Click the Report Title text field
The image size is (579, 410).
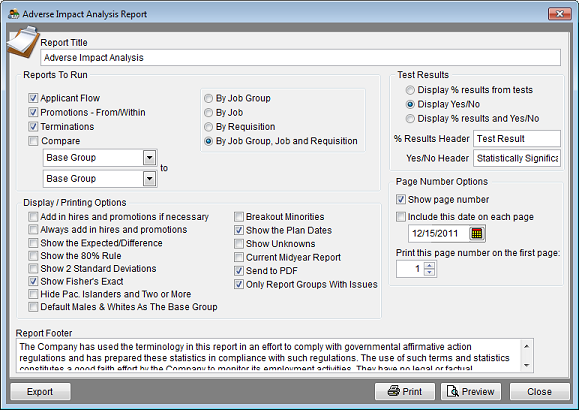[300, 58]
